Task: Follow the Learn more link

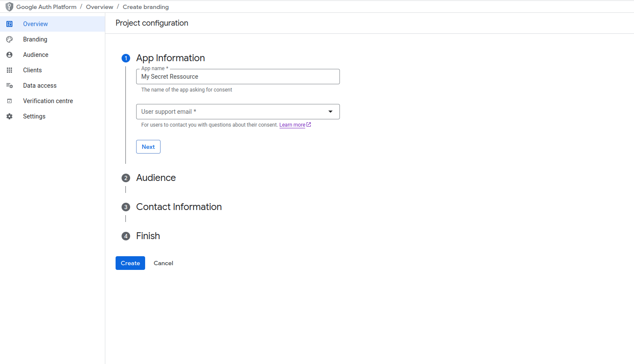Action: point(292,125)
